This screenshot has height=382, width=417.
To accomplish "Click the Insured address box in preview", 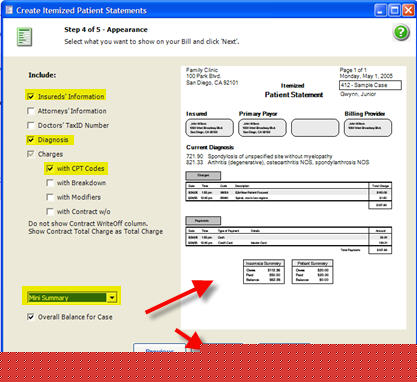I will [x=209, y=128].
